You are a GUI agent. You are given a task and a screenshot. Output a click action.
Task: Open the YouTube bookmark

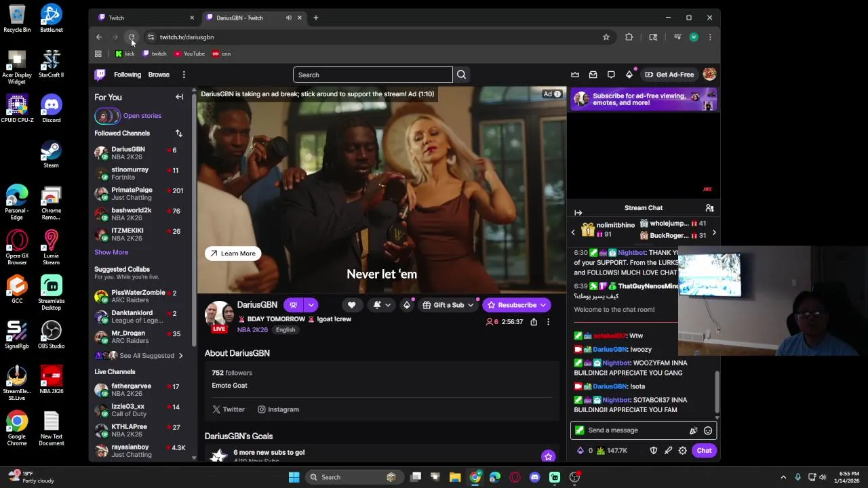[x=190, y=54]
